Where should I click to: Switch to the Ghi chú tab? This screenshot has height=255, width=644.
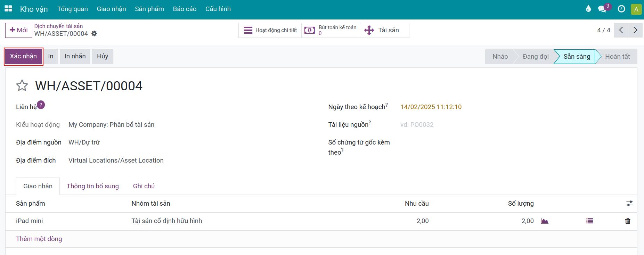(144, 186)
